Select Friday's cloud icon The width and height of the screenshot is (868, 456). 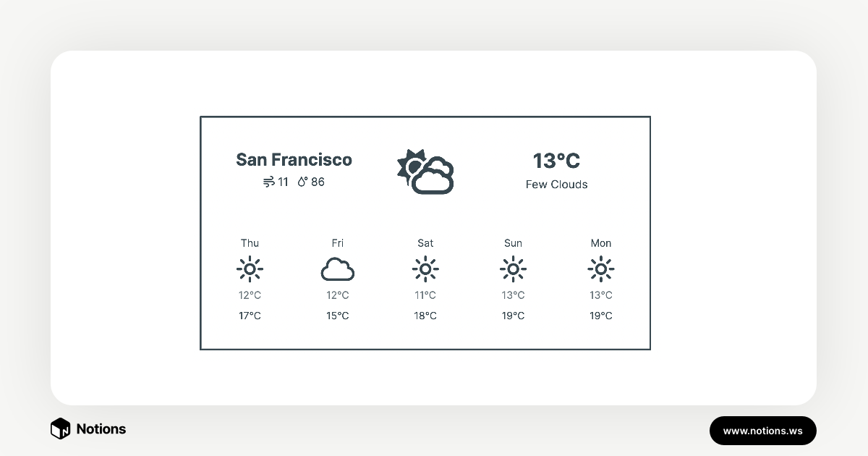pos(338,269)
